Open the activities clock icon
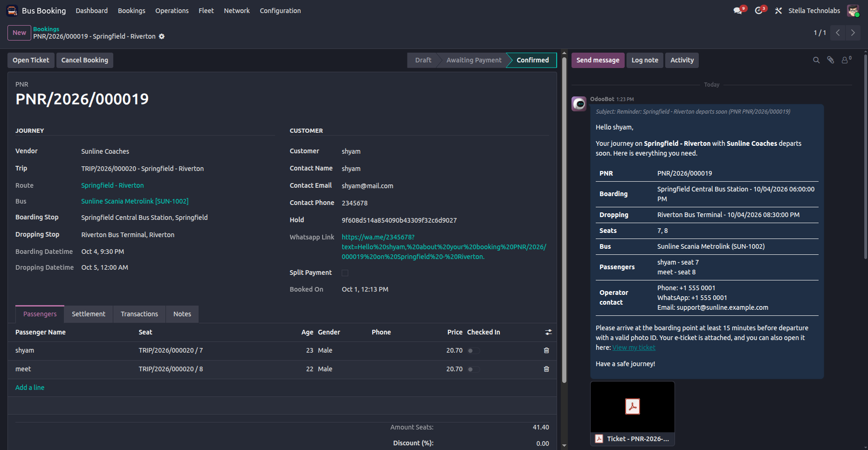Viewport: 868px width, 450px height. coord(759,10)
